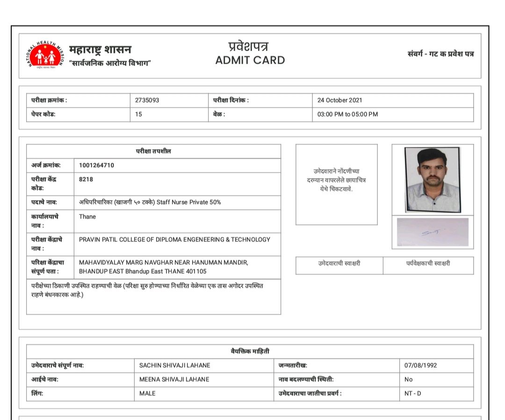
Task: Click exam number value 2735093
Action: (x=147, y=100)
